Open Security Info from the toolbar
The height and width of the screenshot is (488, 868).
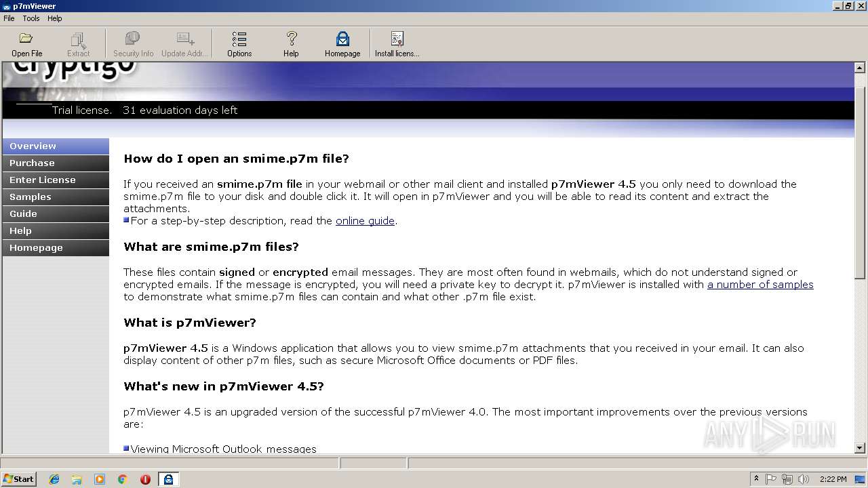(x=133, y=43)
